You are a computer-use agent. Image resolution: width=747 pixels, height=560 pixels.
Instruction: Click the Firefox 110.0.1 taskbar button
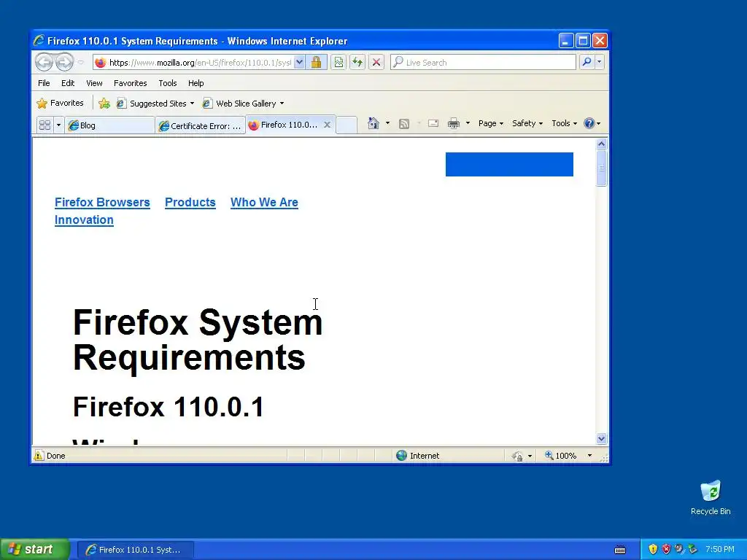pyautogui.click(x=135, y=550)
